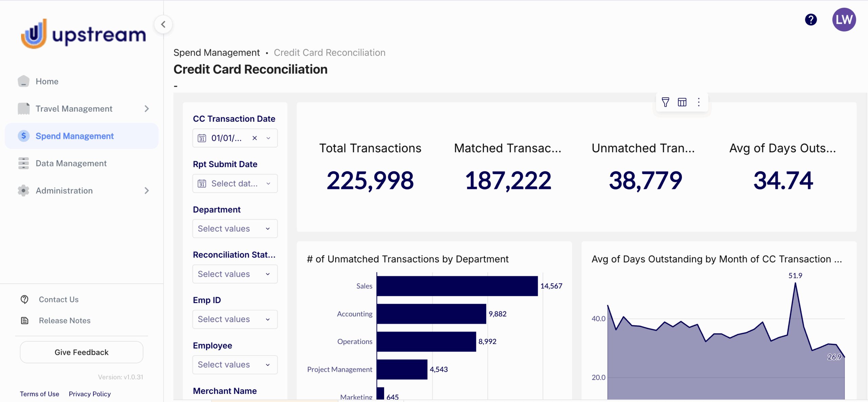Open the Department select values dropdown
This screenshot has height=402, width=868.
235,228
